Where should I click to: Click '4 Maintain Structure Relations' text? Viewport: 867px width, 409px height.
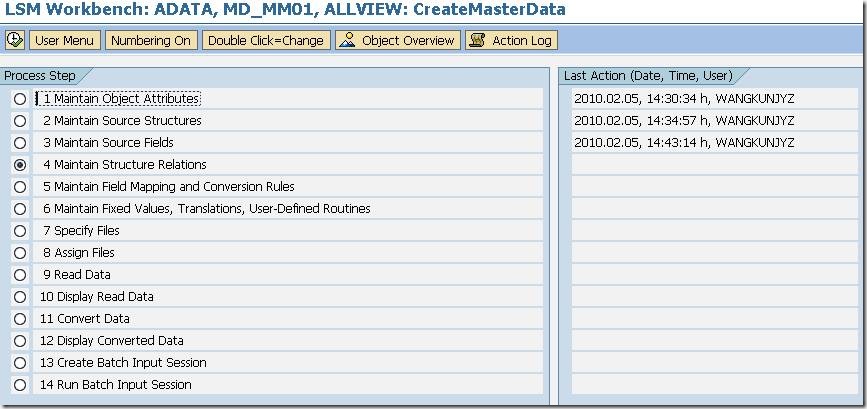(x=124, y=165)
